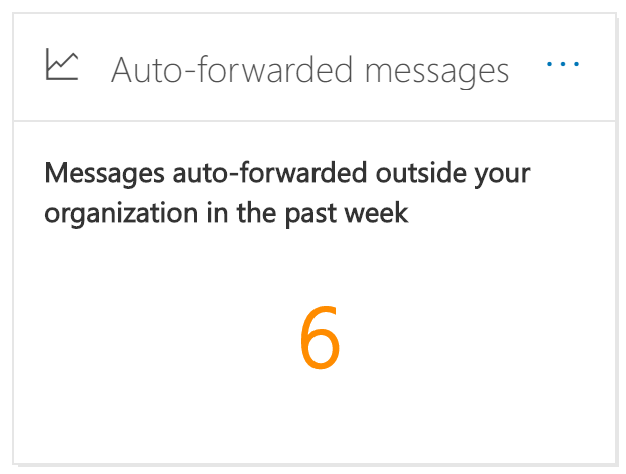The image size is (626, 474).
Task: Show card actions via the blue ellipsis
Action: tap(563, 64)
